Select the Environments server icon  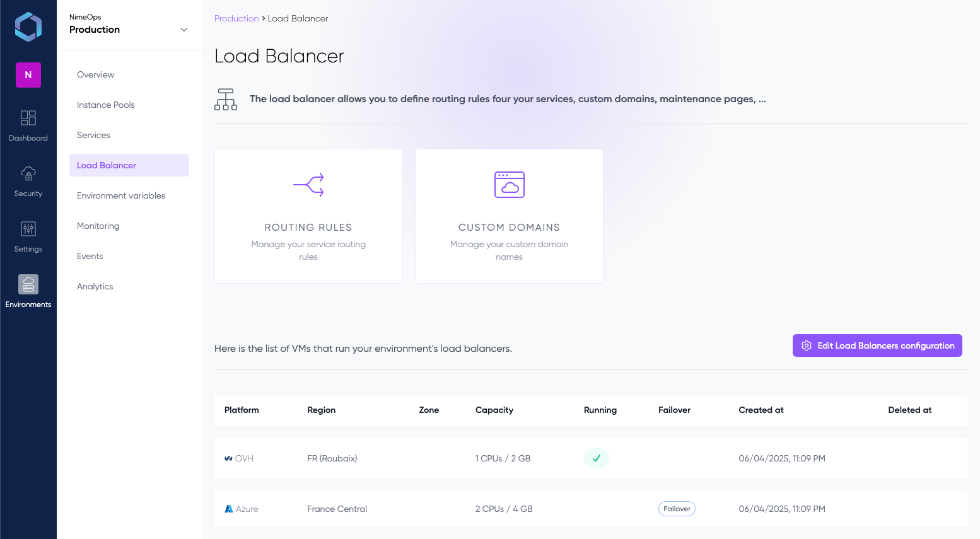click(28, 284)
